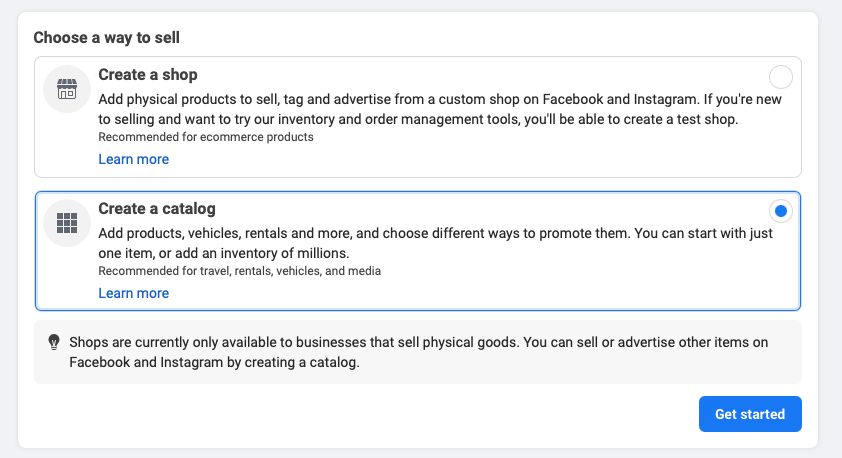
Task: Select the Create a catalog radio button
Action: [781, 211]
